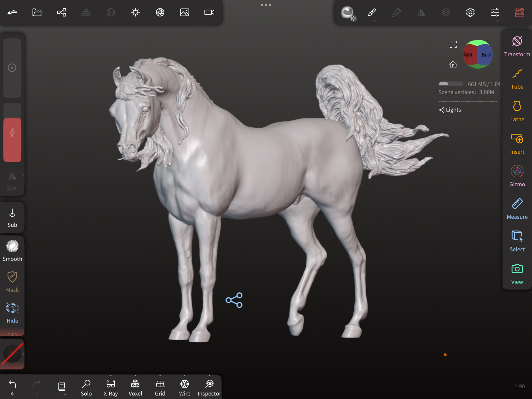The width and height of the screenshot is (532, 399).
Task: Open the Insert primitive tool
Action: click(x=517, y=144)
